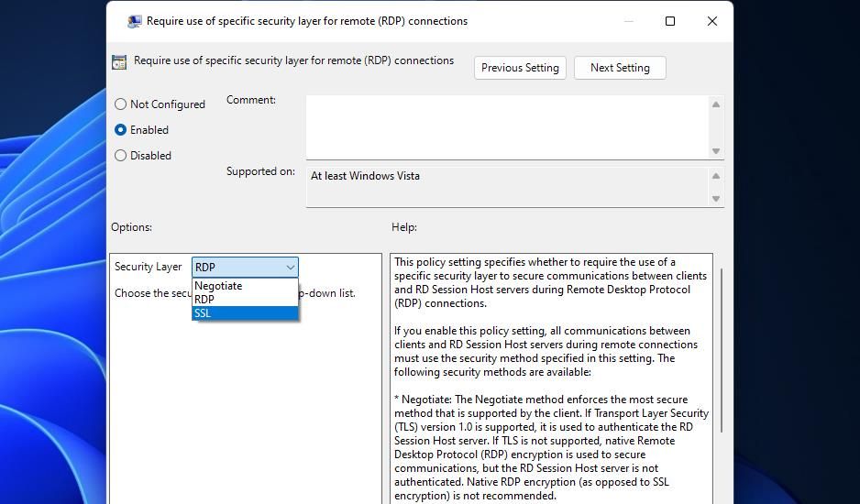Click inside the Comment text box
This screenshot has width=860, height=504.
507,127
